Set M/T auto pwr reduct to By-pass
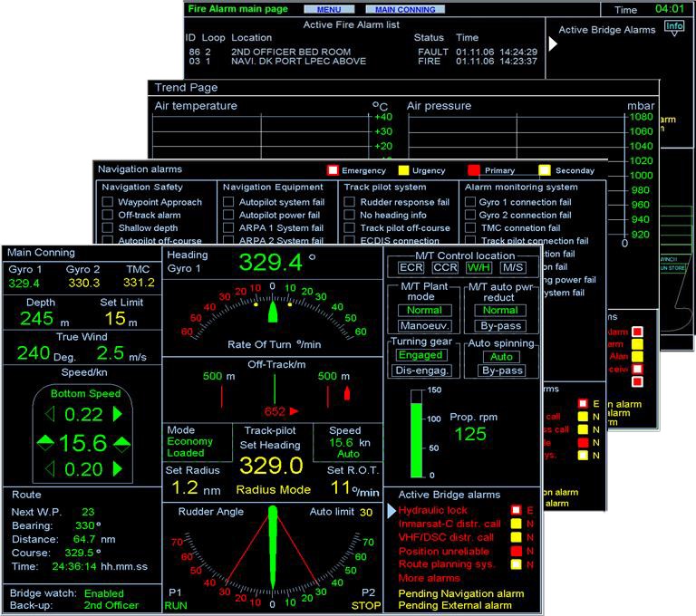696x616 pixels. point(500,326)
